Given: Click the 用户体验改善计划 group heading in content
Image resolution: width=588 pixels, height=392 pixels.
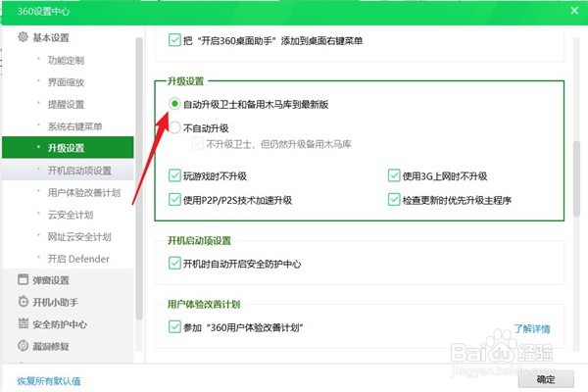Looking at the screenshot, I should coord(204,304).
